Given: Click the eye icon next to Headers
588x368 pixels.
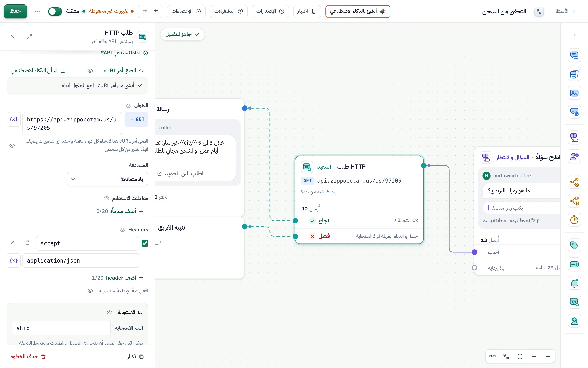Looking at the screenshot, I should point(122,230).
